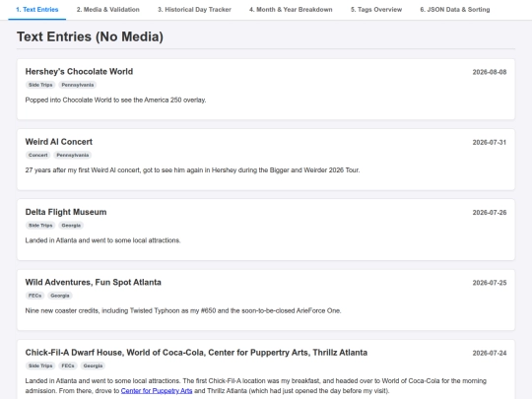Screen dimensions: 532x399
Task: Click the Hershey's Chocolate World entry title
Action: (x=79, y=72)
